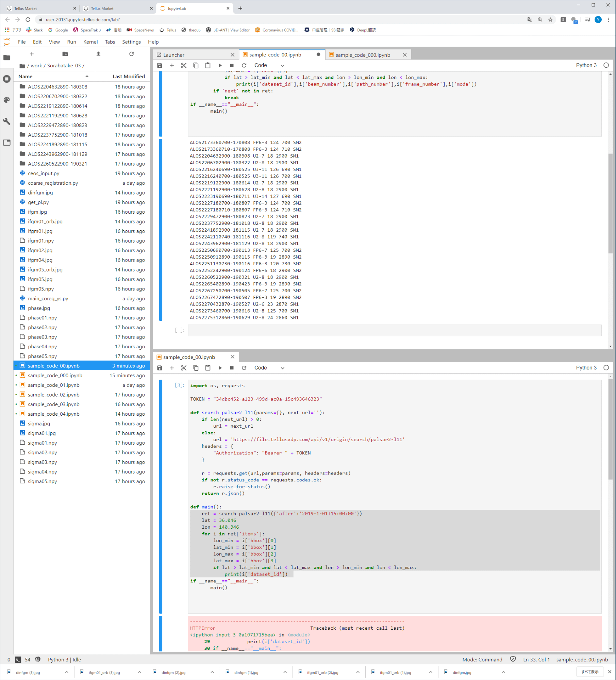This screenshot has height=680, width=616.
Task: Click the empty code cell input
Action: click(x=395, y=330)
